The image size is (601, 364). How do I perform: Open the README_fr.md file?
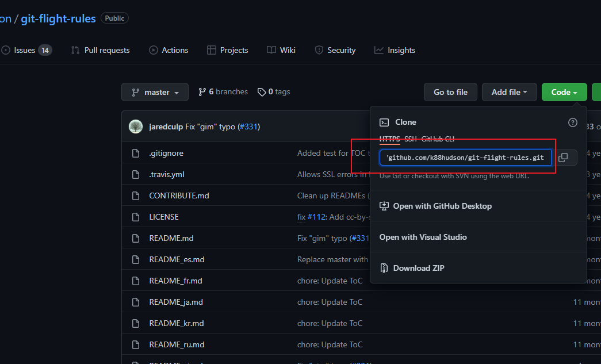tap(175, 281)
